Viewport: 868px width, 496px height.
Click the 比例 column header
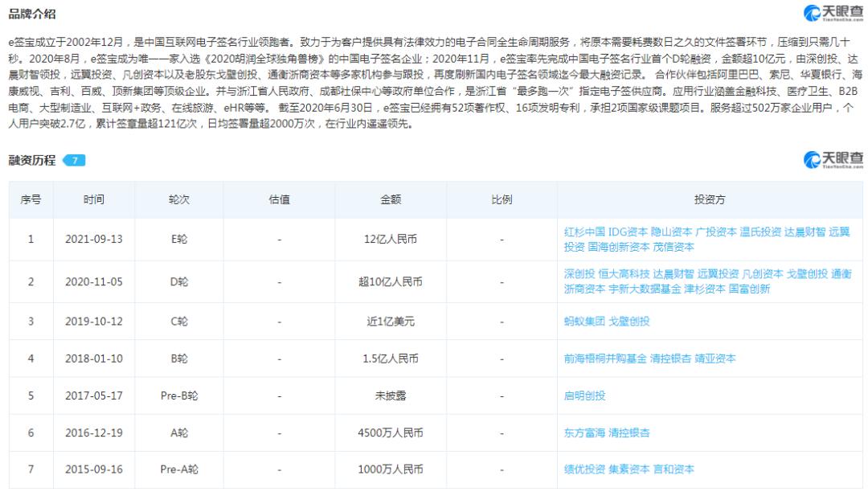click(x=502, y=199)
